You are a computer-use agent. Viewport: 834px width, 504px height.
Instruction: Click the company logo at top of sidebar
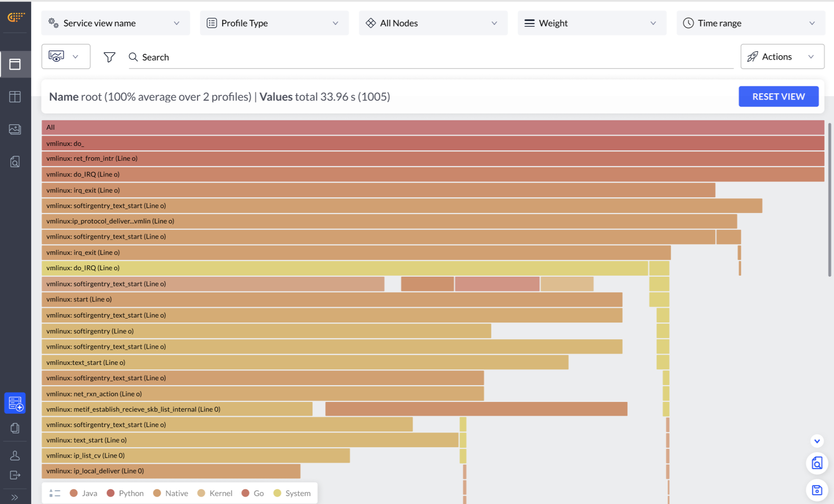coord(15,16)
